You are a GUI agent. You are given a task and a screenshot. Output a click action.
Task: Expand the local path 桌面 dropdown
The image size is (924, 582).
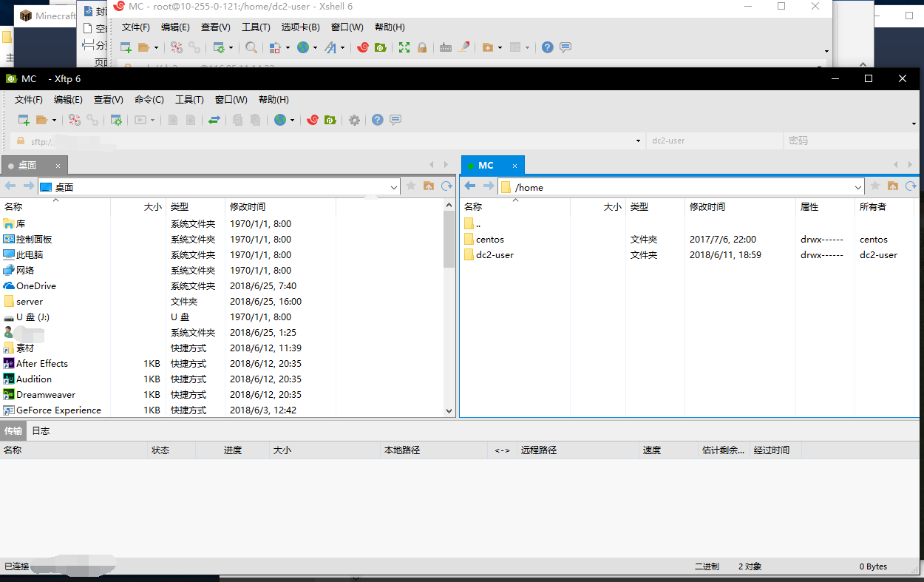point(394,187)
